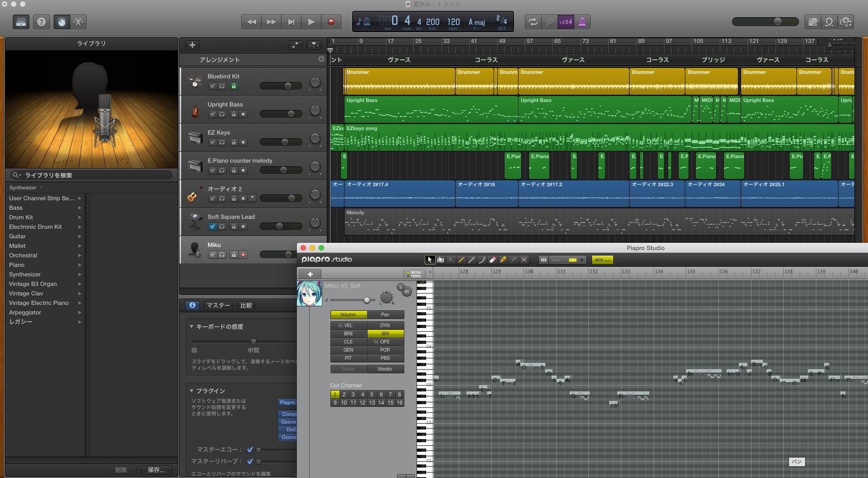The width and height of the screenshot is (868, 478).
Task: Select the Piapro Studio yellow pencil tool
Action: click(461, 260)
